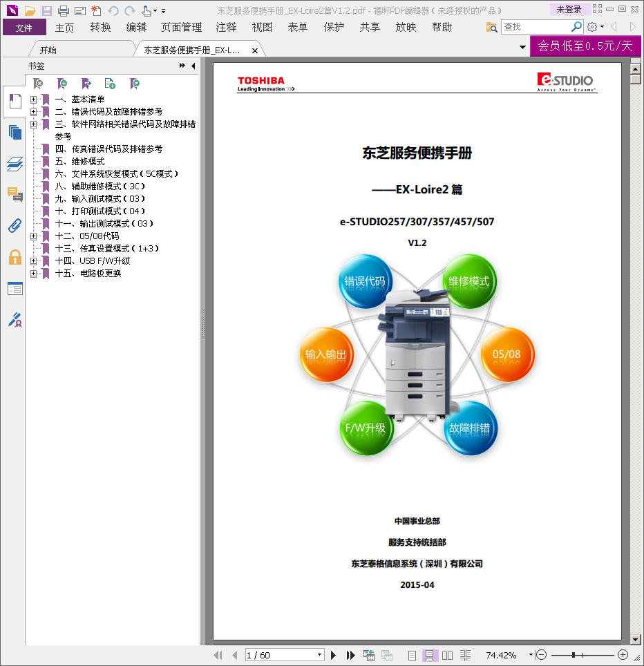The height and width of the screenshot is (666, 644).
Task: Click the Redo arrow icon
Action: 130,10
